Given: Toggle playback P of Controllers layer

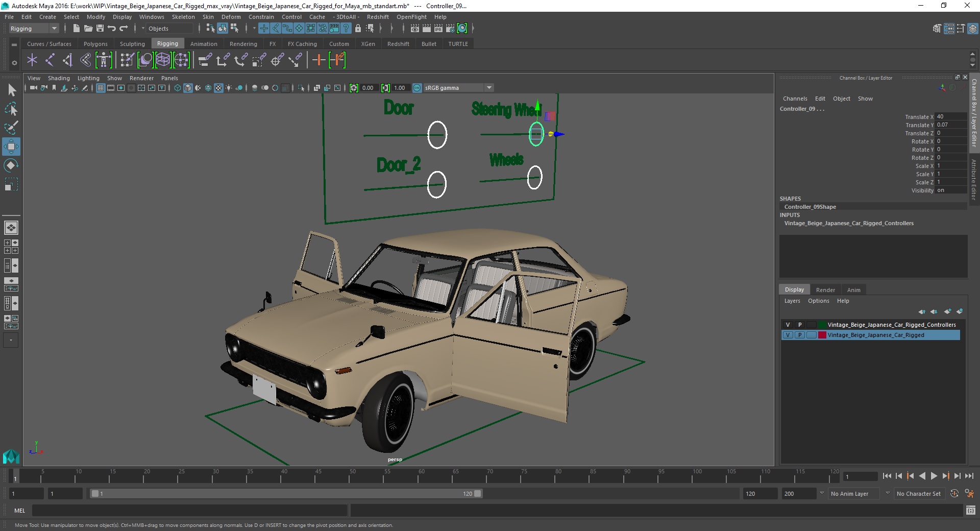Looking at the screenshot, I should [800, 325].
